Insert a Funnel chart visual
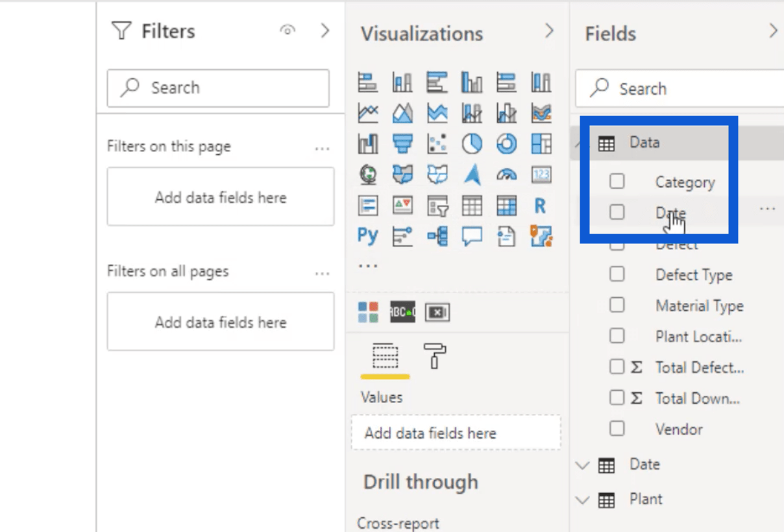 [x=402, y=143]
